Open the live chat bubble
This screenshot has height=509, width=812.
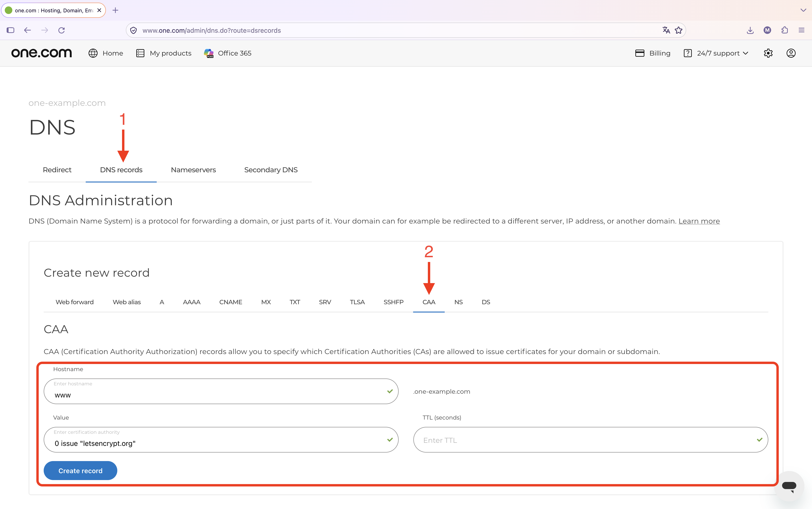789,486
